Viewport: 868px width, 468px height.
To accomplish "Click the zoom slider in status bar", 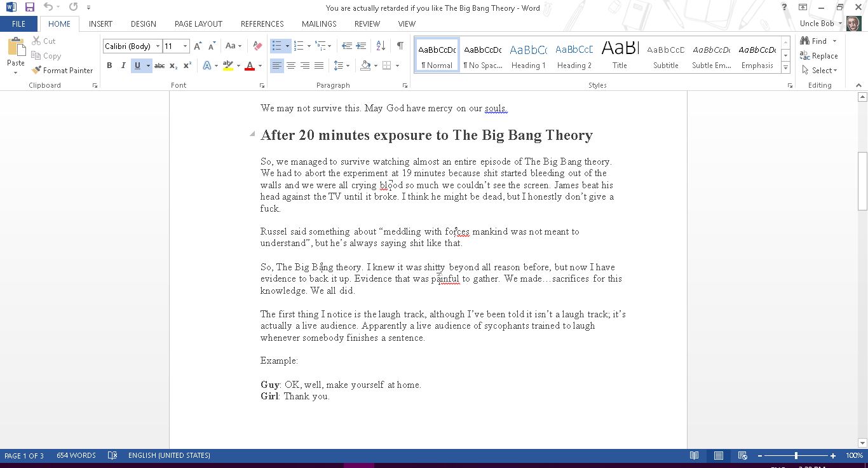I will tap(796, 455).
